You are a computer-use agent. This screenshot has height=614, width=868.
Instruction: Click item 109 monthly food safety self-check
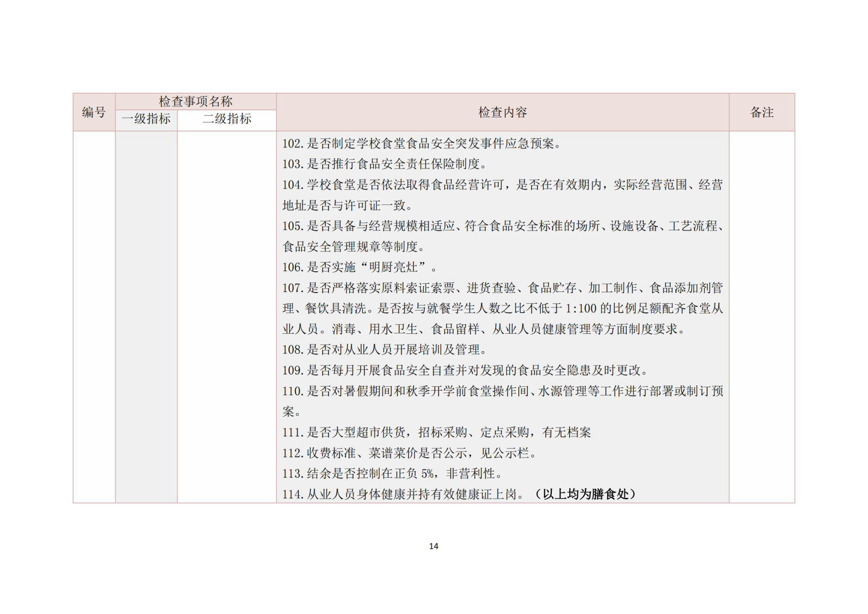tap(465, 371)
